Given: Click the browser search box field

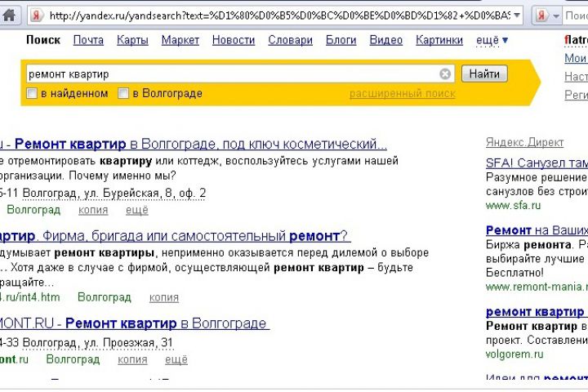Looking at the screenshot, I should tap(576, 16).
